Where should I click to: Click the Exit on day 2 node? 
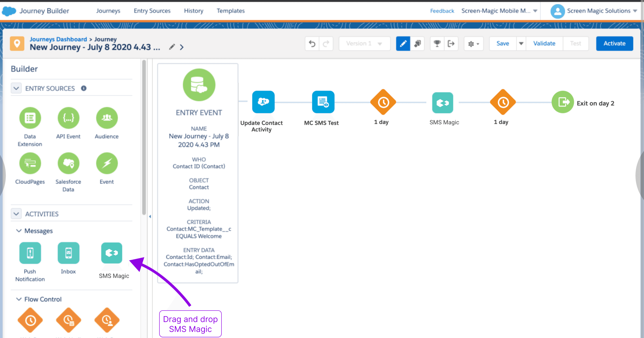pos(563,102)
